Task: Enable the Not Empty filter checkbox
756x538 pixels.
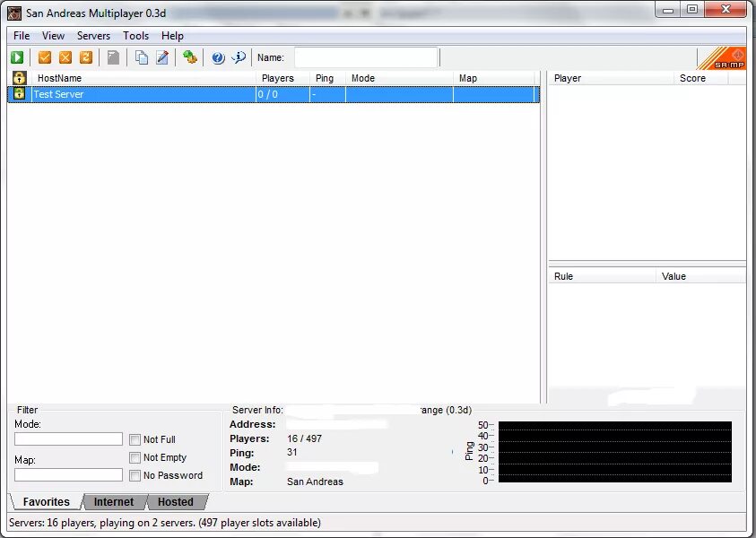Action: (x=135, y=457)
